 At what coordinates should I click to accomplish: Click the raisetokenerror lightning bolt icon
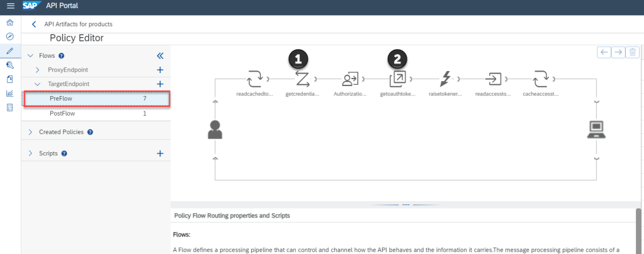446,79
